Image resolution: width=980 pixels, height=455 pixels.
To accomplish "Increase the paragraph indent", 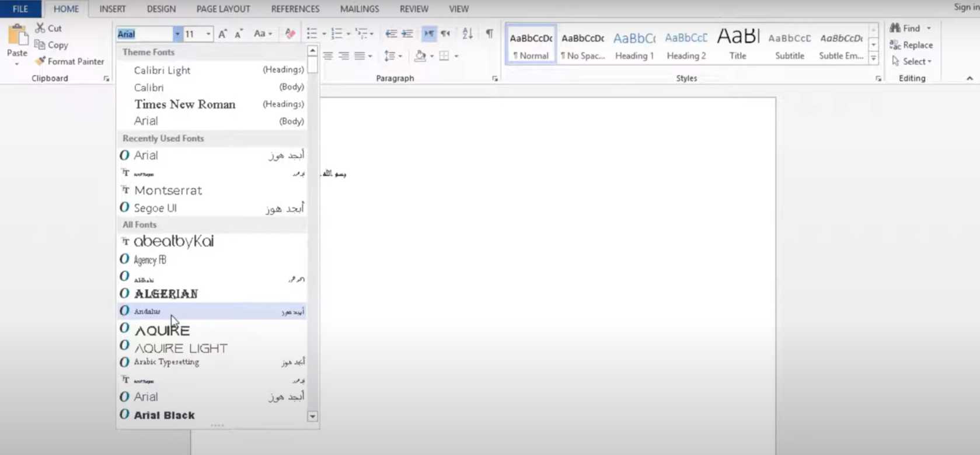I will 407,34.
